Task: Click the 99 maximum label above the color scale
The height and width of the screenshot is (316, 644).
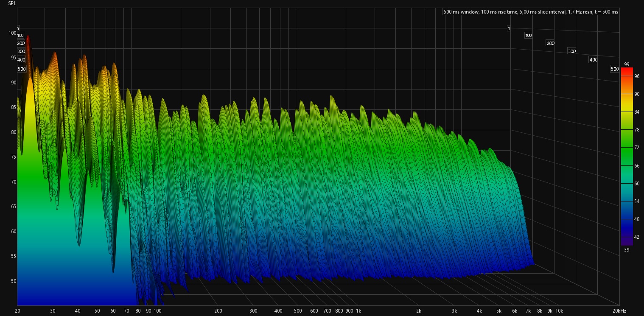Action: (x=627, y=64)
